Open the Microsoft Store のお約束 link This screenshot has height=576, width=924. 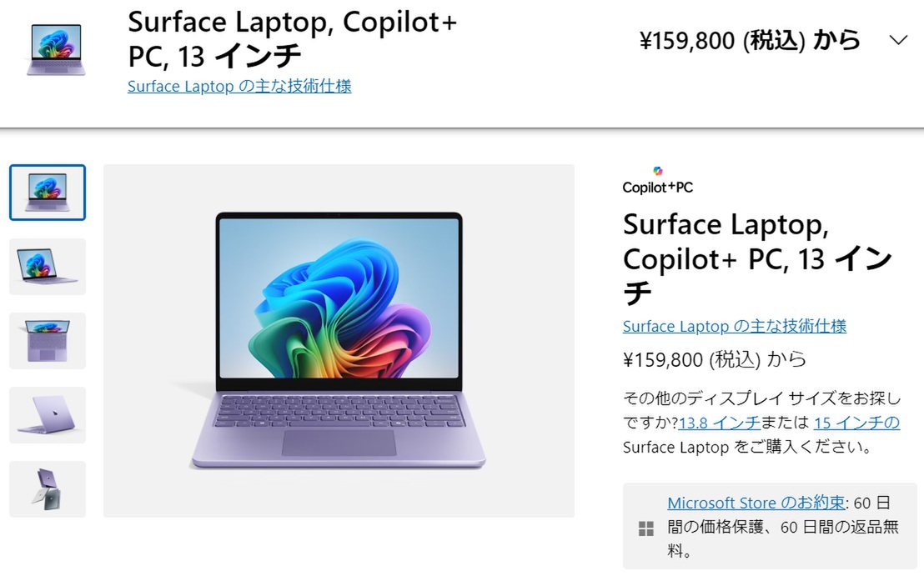point(756,503)
